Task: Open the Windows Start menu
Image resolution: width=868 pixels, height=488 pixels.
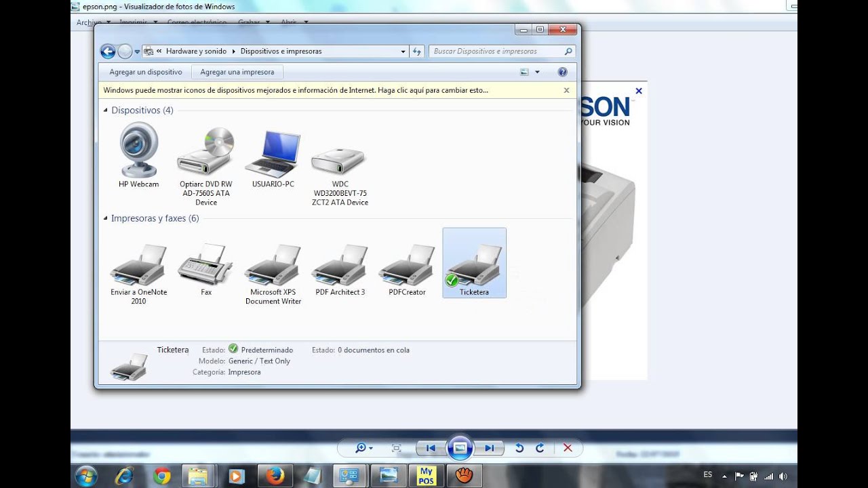Action: 86,476
